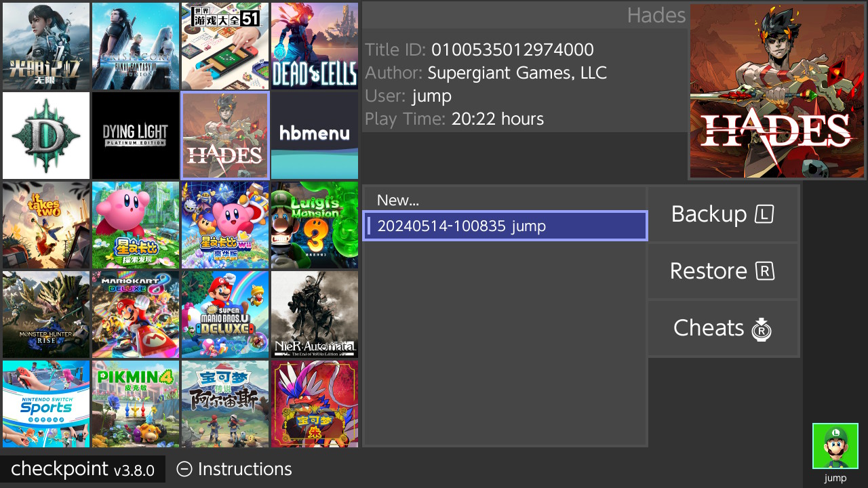Choose the Diablo III game icon
Viewport: 868px width, 488px height.
click(46, 136)
